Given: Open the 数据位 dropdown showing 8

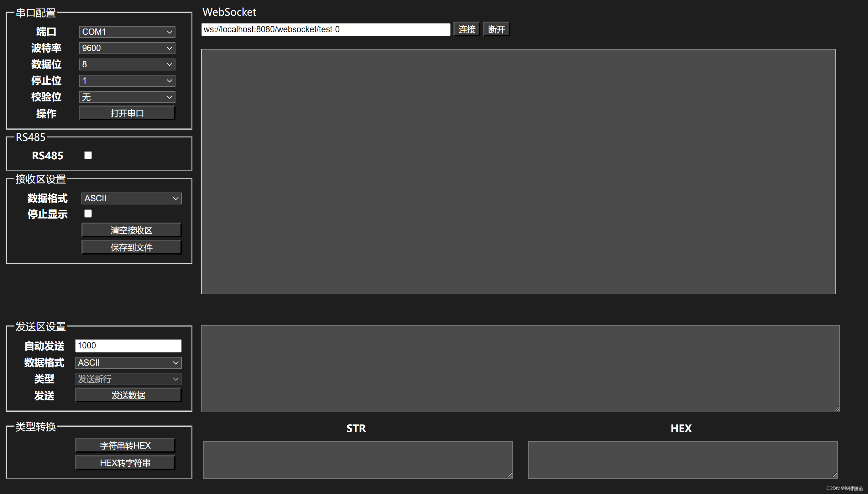Looking at the screenshot, I should point(127,64).
